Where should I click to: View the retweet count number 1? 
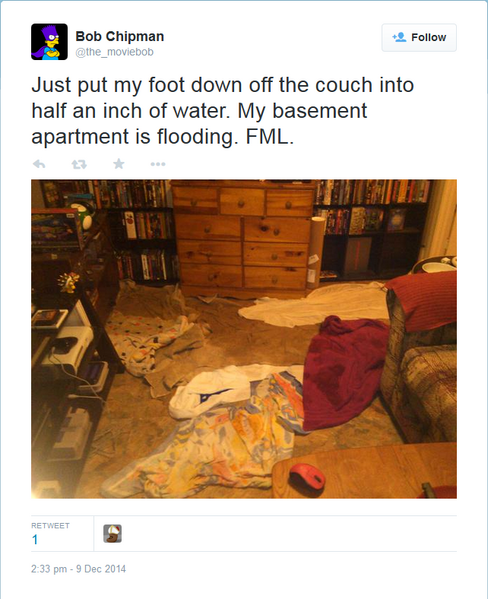click(35, 539)
